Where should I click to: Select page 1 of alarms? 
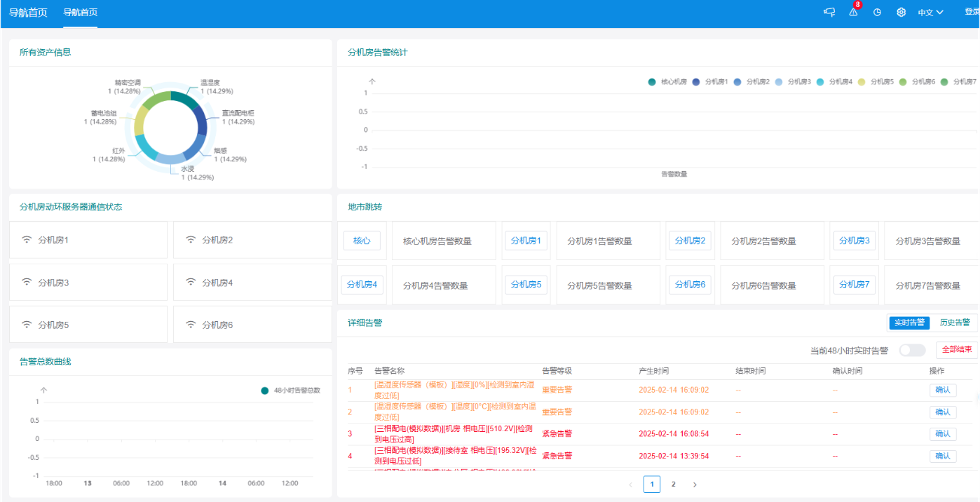click(x=652, y=484)
